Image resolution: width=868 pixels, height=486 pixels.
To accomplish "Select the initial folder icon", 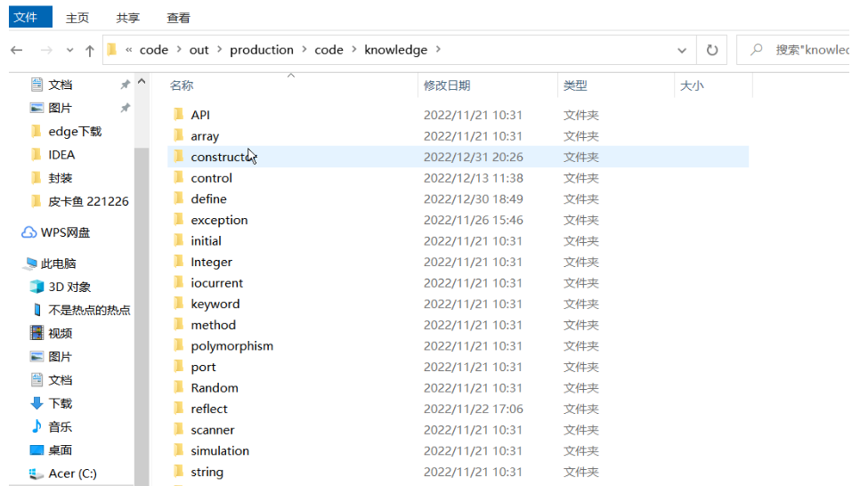I will (178, 241).
